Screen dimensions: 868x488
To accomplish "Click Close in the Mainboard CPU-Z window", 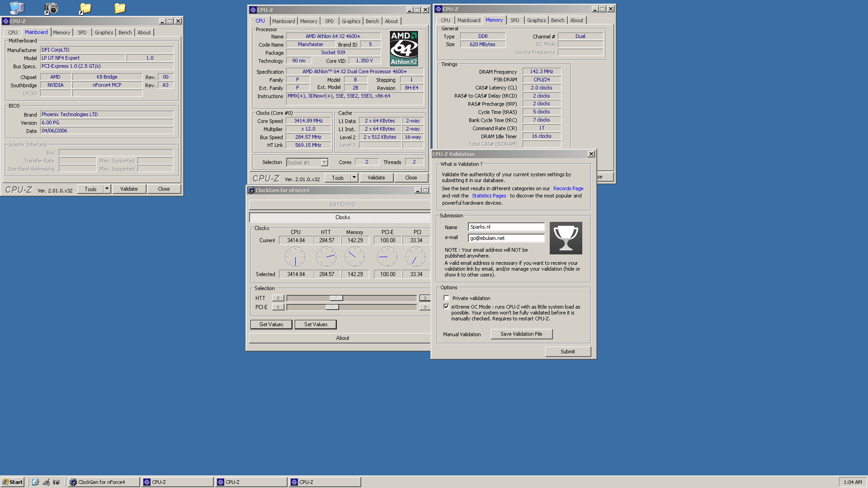I will click(164, 189).
